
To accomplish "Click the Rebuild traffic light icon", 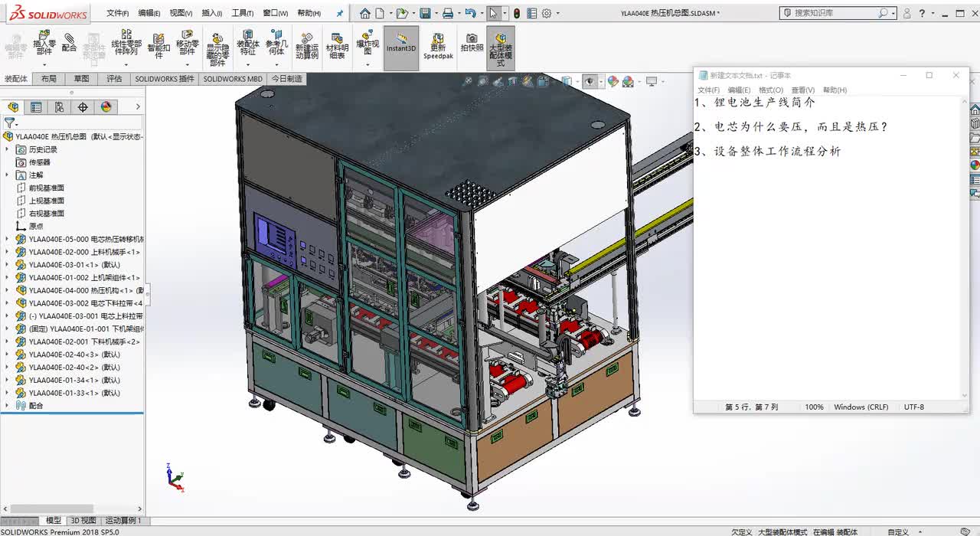I will pos(517,13).
